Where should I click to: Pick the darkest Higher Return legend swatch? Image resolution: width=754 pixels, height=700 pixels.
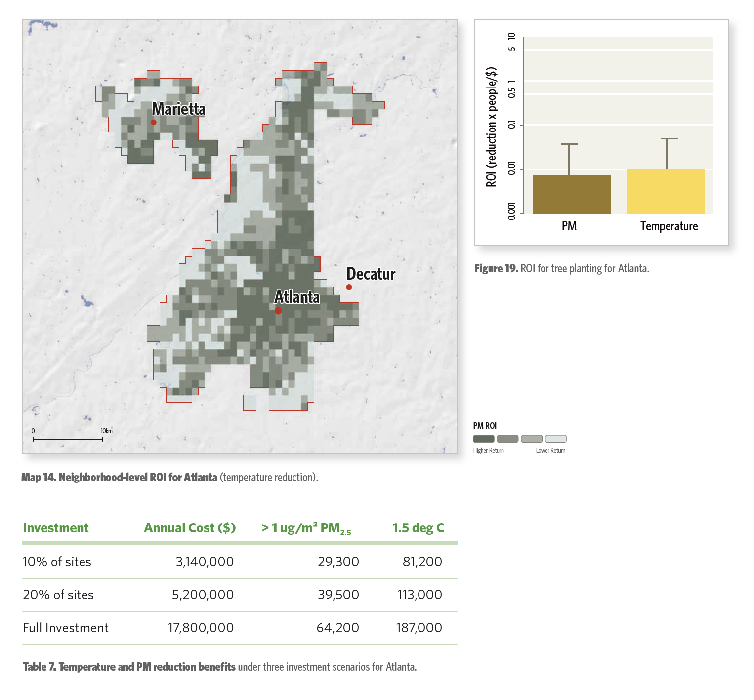[483, 439]
